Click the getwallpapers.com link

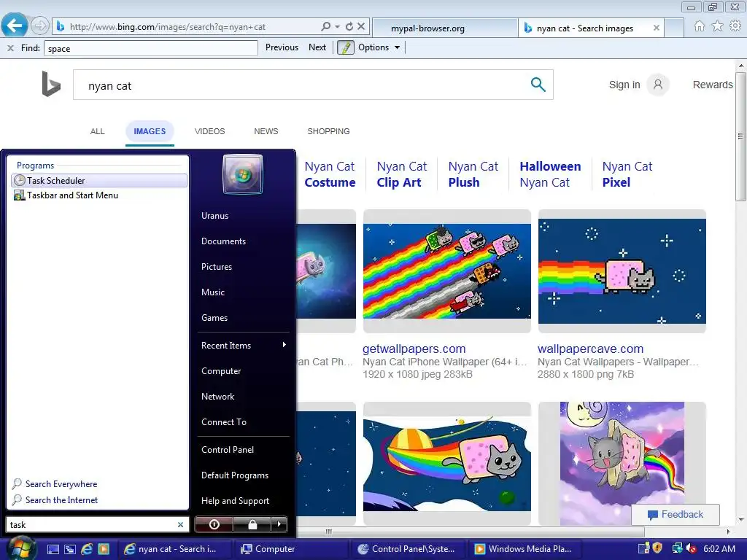pyautogui.click(x=414, y=349)
